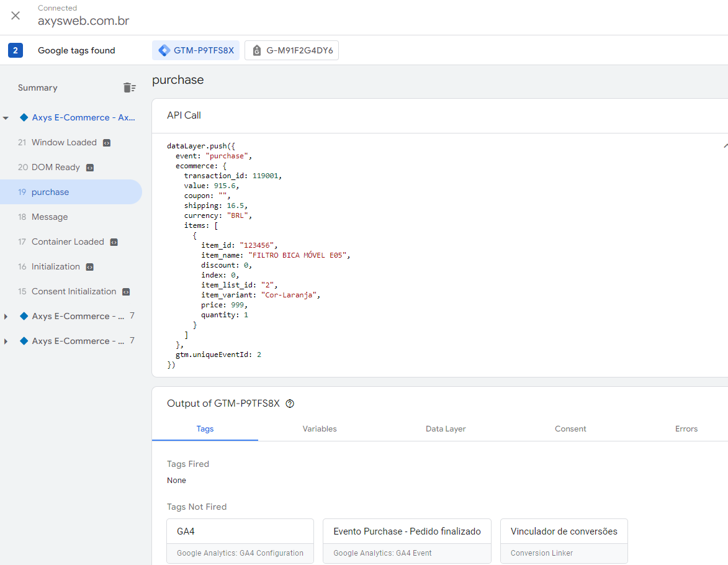Viewport: 728px width, 565px height.
Task: Open help icon next to Output of GTM-P9TFS8X
Action: pos(290,404)
